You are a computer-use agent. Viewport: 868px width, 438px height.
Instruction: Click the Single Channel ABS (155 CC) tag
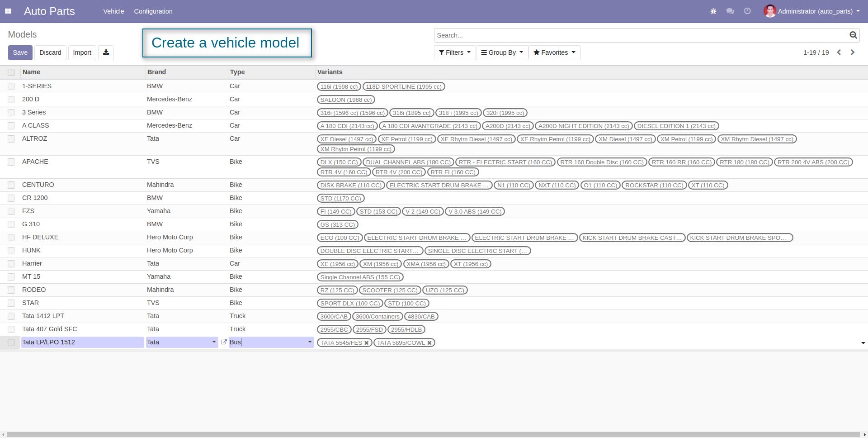360,277
